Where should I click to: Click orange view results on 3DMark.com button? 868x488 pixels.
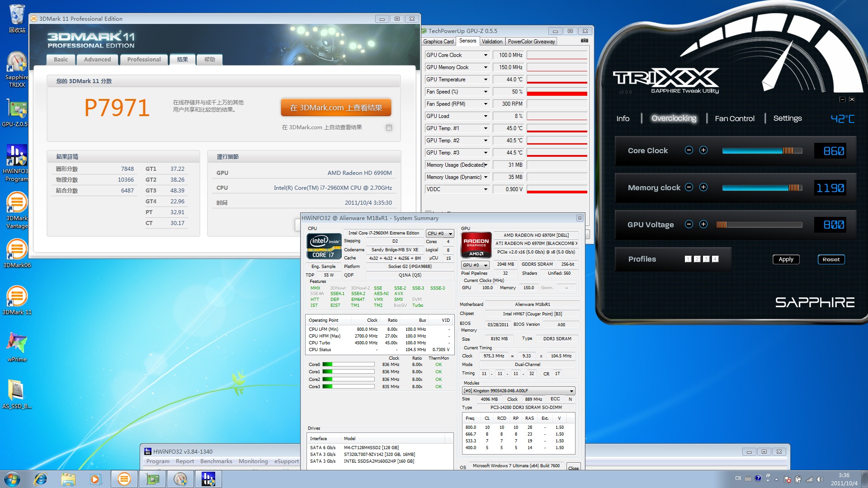336,108
